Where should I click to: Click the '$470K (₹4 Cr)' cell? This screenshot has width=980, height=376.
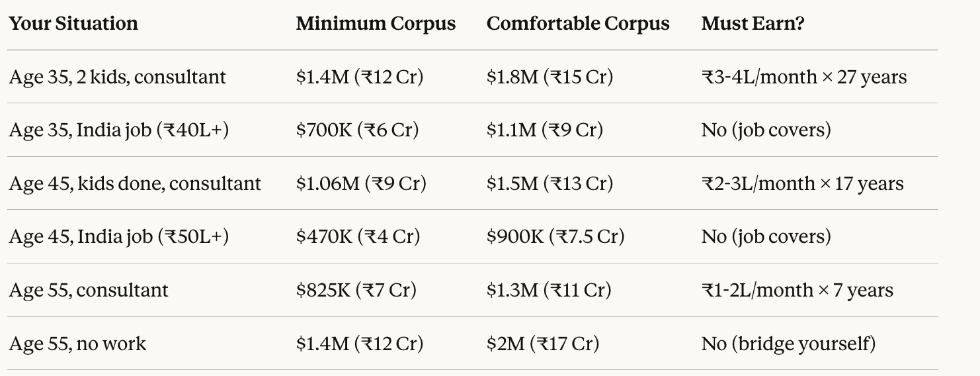point(358,236)
